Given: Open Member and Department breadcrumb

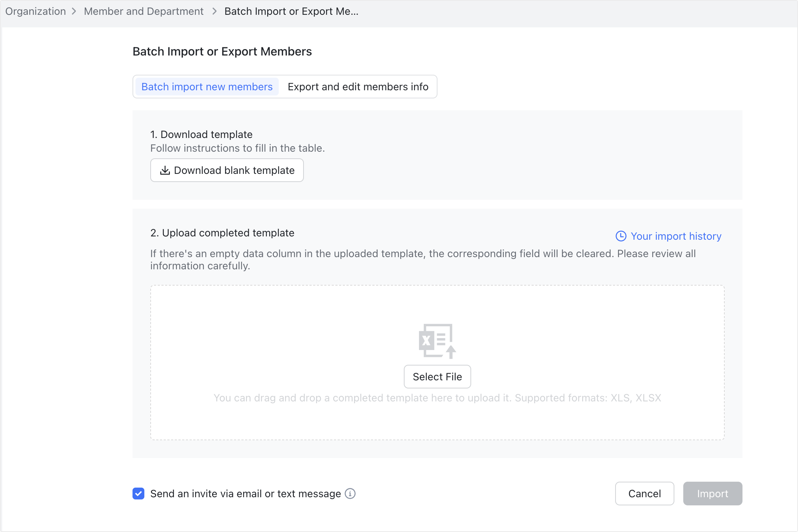Looking at the screenshot, I should (144, 11).
